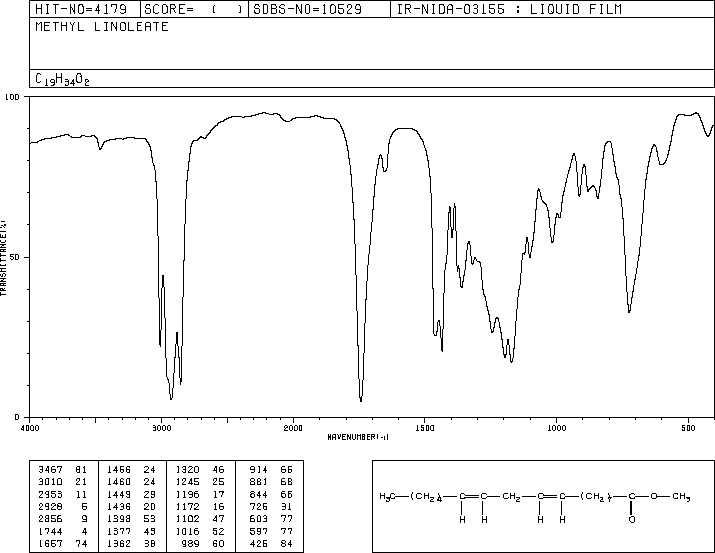This screenshot has width=715, height=553.
Task: Click the central CH2 between double bonds
Action: pyautogui.click(x=511, y=496)
